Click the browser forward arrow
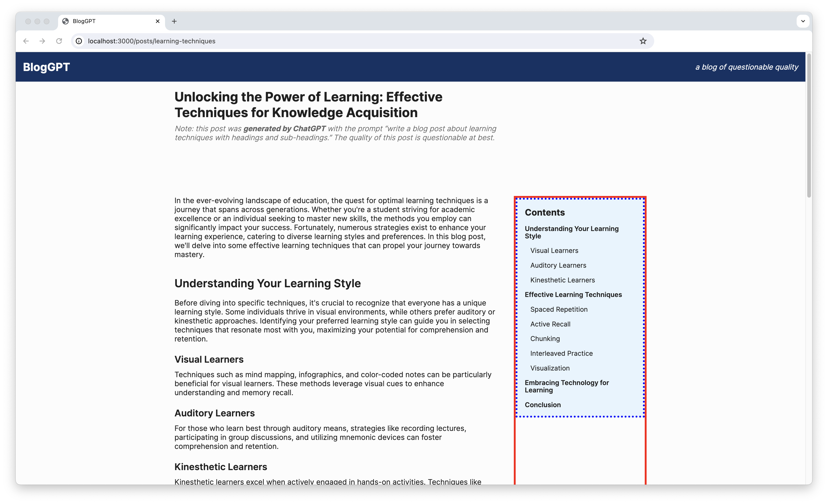The image size is (828, 504). (x=42, y=41)
